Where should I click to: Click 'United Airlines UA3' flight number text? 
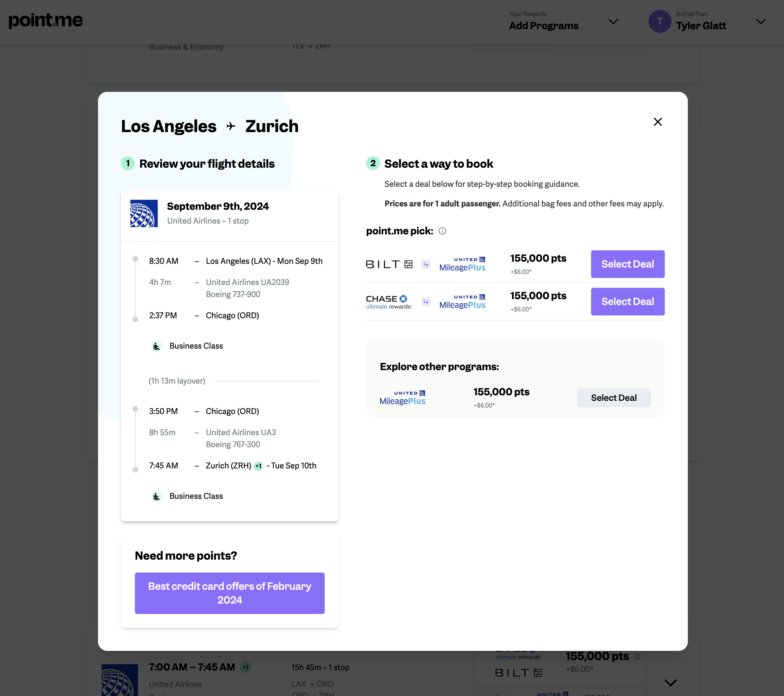241,432
